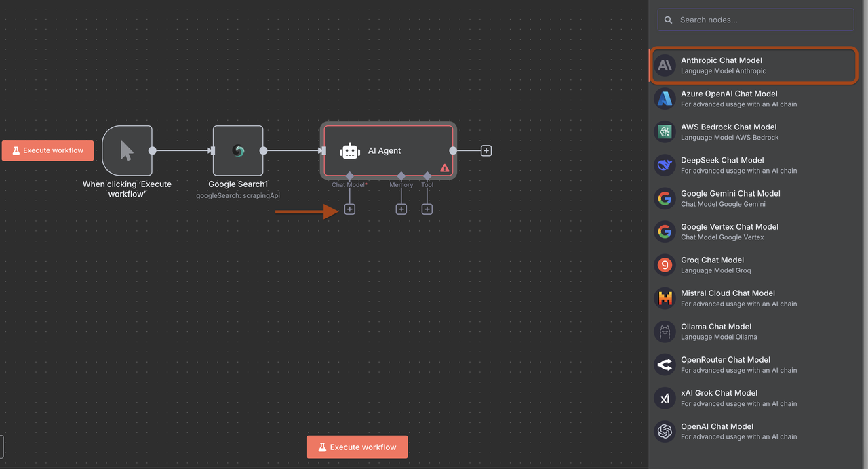Click Execute workflow button beside trigger node
This screenshot has width=868, height=469.
[x=47, y=150]
